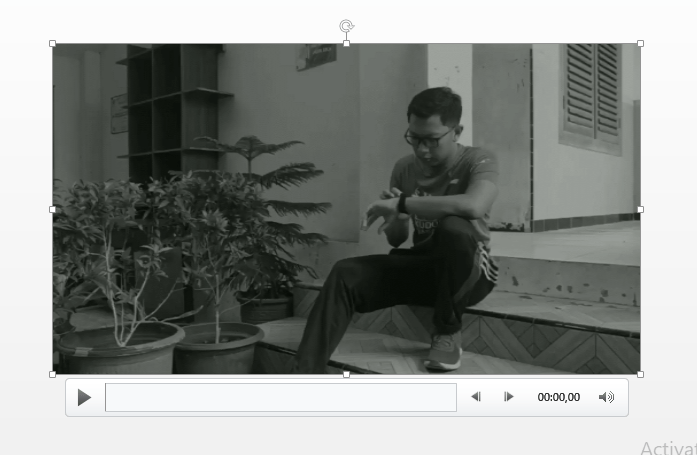697x455 pixels.
Task: Click the bottom-center resize handle
Action: (346, 375)
